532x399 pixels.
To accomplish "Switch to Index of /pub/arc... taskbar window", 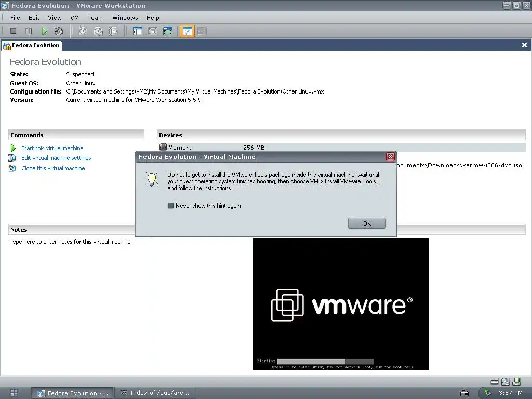I will click(155, 393).
